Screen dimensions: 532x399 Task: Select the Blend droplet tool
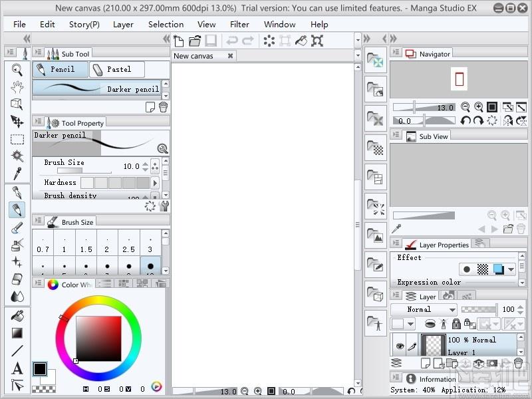click(x=17, y=297)
